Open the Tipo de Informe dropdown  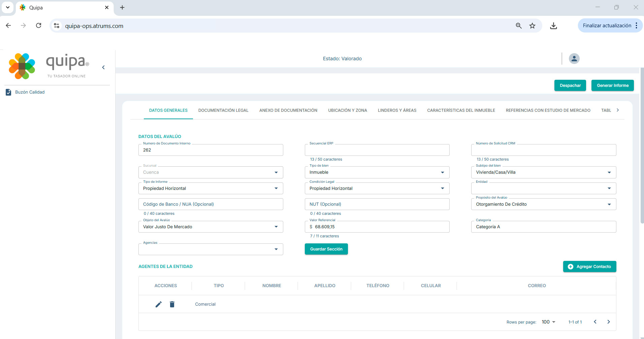211,189
